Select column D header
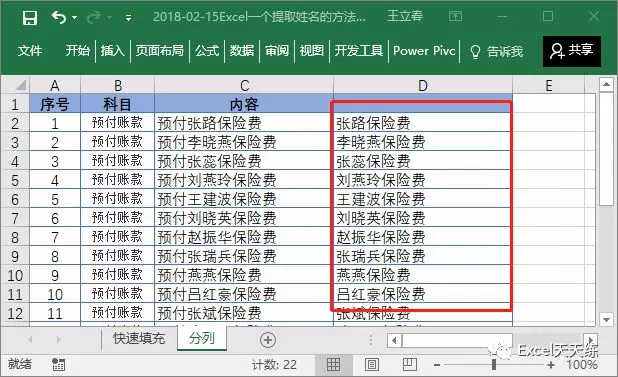Viewport: 618px width, 377px height. point(423,85)
